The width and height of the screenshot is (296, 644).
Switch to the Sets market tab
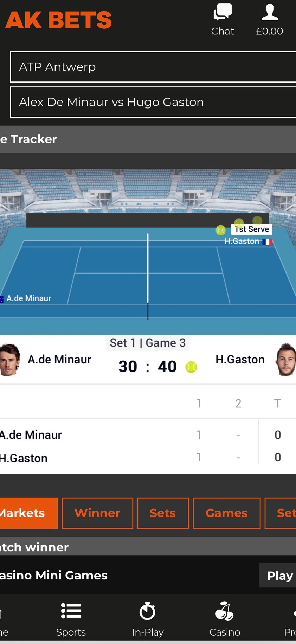pyautogui.click(x=163, y=513)
